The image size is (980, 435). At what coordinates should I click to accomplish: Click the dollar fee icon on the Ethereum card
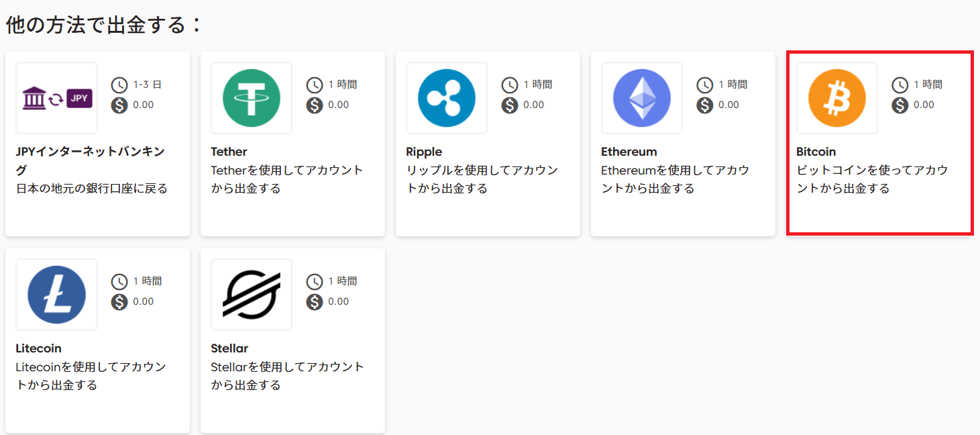pos(705,105)
